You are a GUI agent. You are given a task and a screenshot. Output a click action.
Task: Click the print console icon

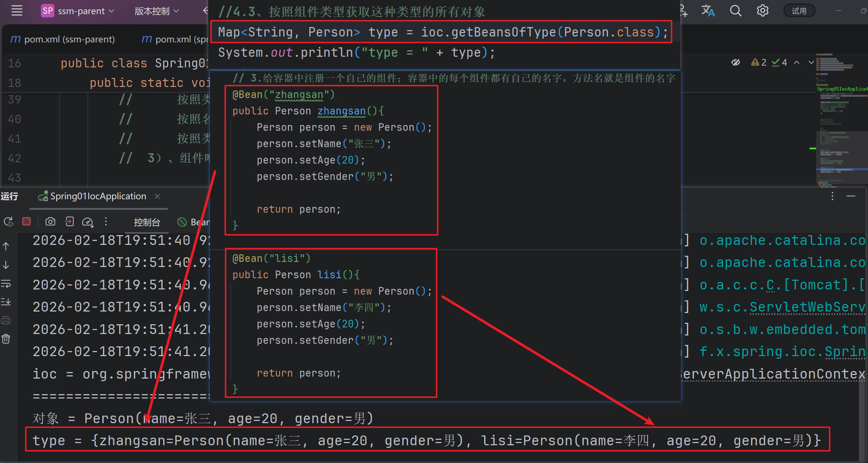pos(6,321)
